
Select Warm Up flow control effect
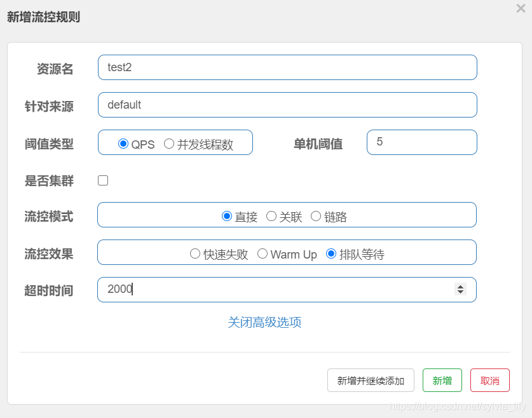(x=263, y=253)
